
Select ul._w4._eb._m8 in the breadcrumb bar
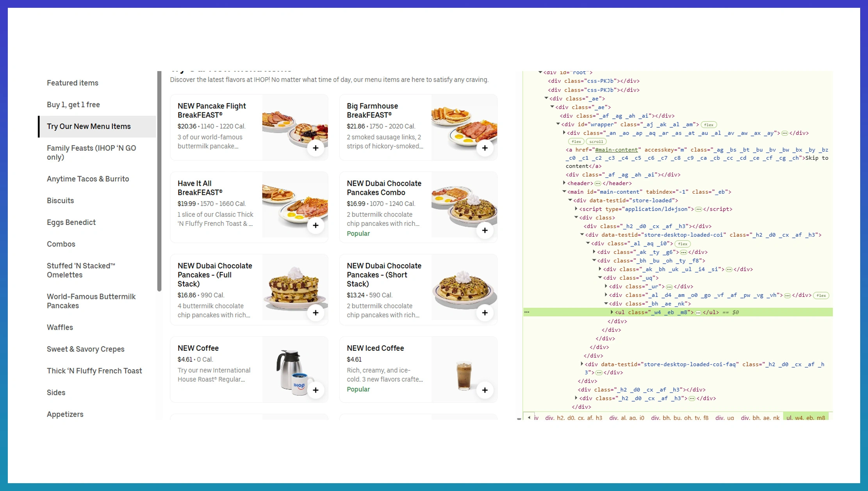tap(806, 418)
